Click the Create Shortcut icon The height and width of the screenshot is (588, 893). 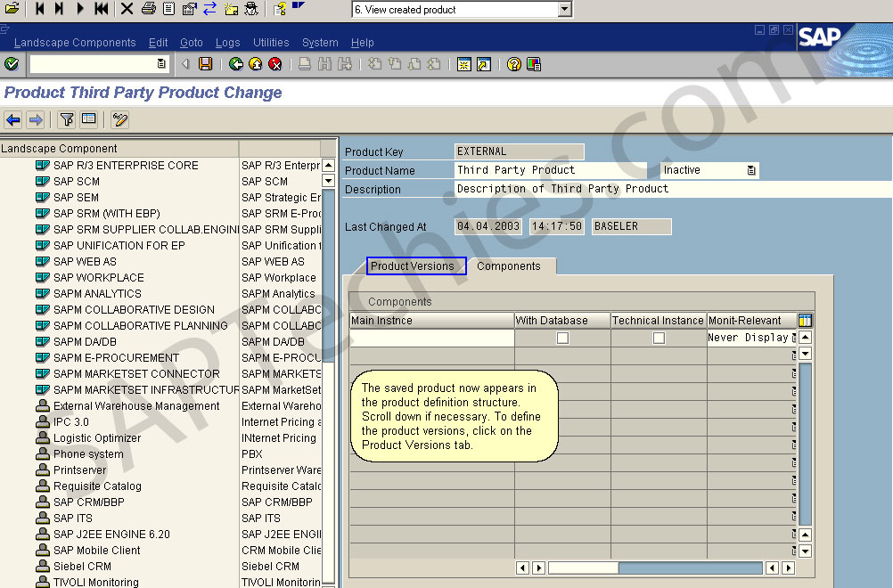pos(484,64)
